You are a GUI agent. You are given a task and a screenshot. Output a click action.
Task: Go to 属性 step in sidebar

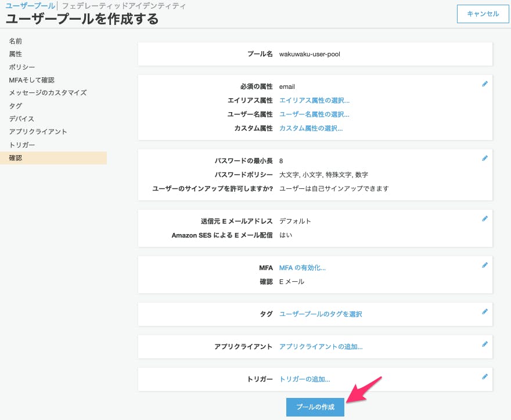click(x=16, y=54)
